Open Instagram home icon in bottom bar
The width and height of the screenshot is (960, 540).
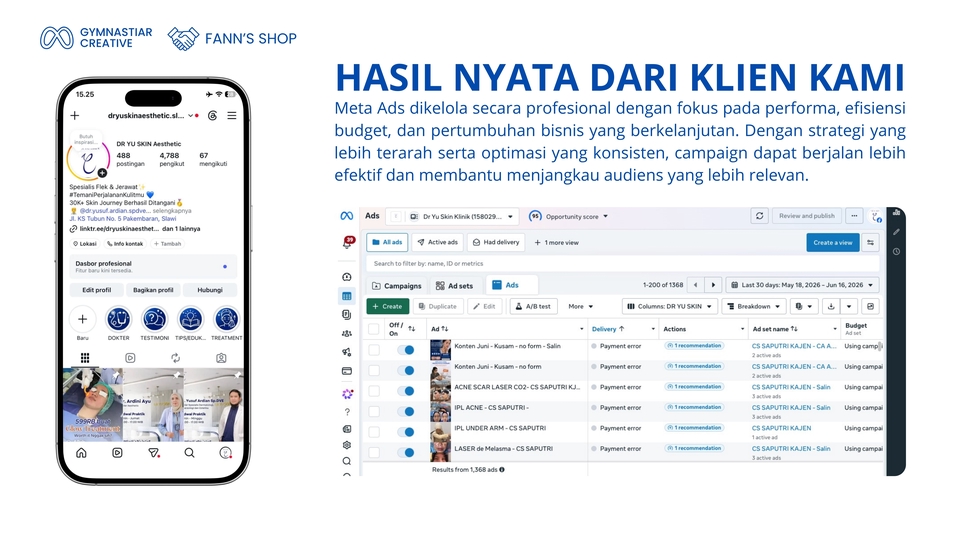point(81,453)
